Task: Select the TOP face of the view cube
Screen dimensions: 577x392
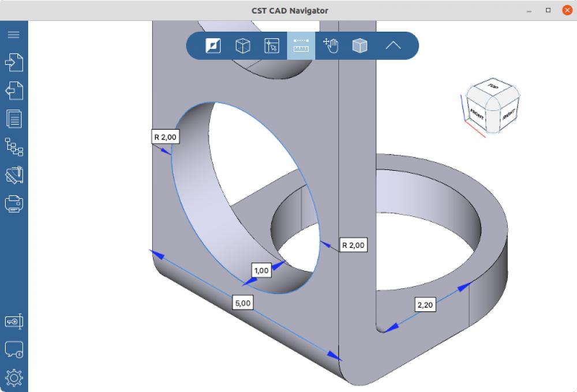Action: click(x=492, y=88)
